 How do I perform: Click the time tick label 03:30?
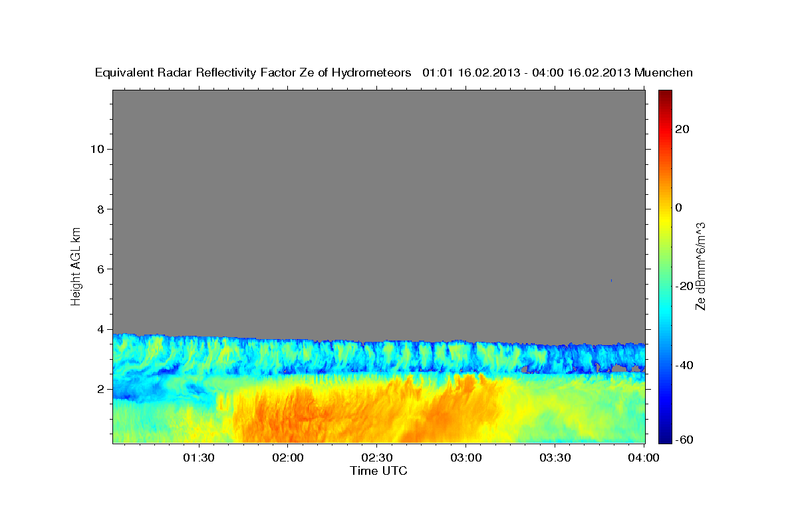tap(555, 458)
